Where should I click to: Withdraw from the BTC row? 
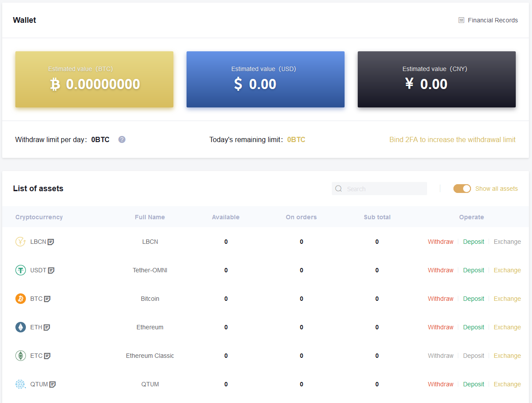440,299
